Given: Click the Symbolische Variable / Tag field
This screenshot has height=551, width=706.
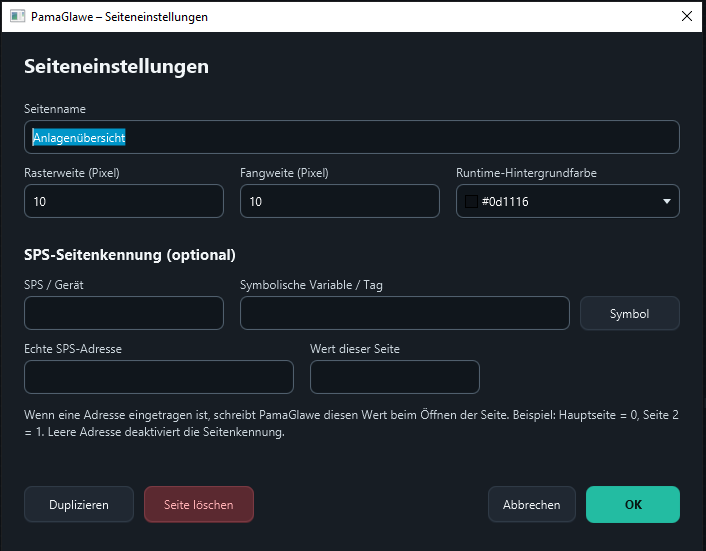Looking at the screenshot, I should click(405, 313).
